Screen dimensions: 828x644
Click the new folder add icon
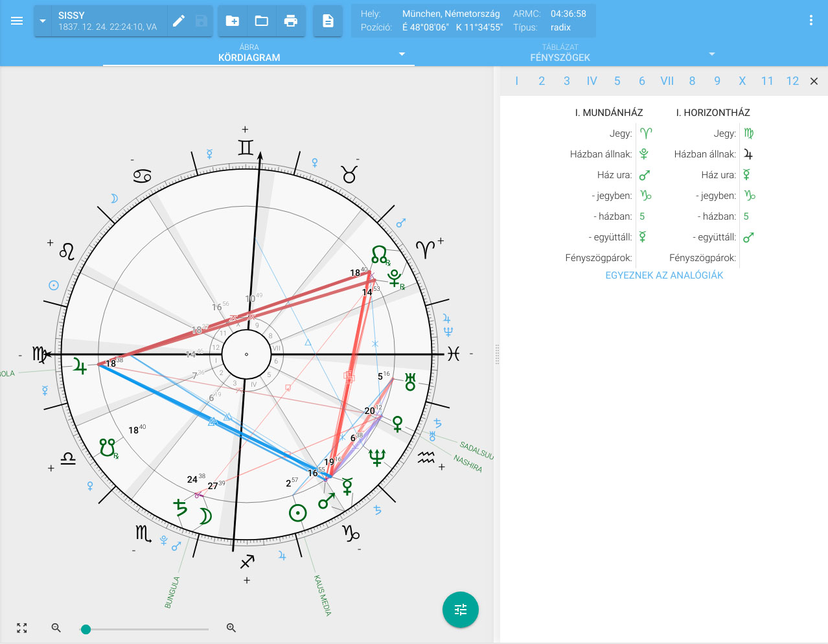232,21
